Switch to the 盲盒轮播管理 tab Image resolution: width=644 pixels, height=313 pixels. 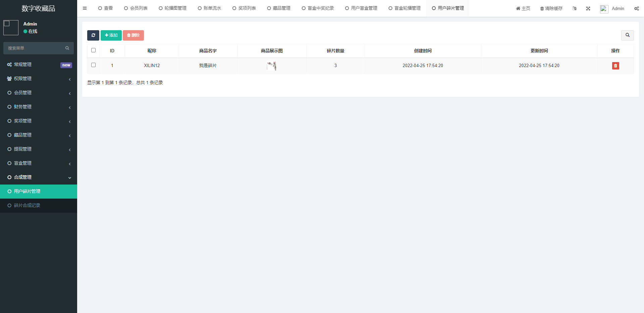tap(405, 8)
